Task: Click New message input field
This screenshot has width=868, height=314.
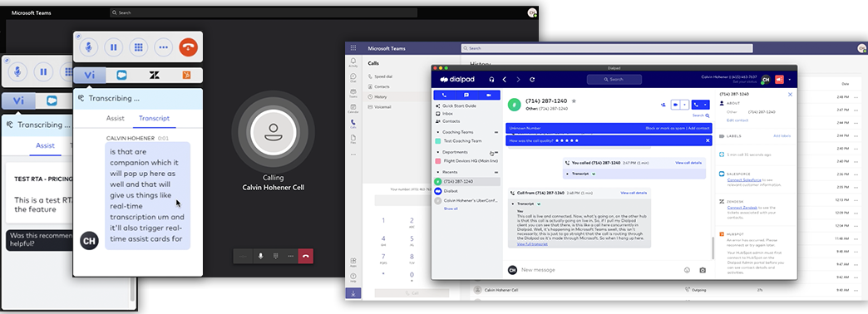Action: click(598, 270)
